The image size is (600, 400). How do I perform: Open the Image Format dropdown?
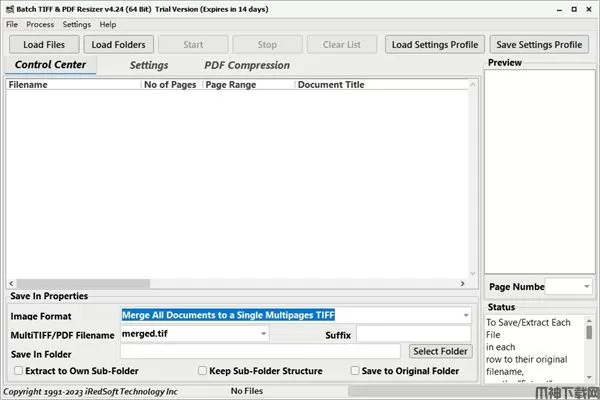[x=466, y=315]
